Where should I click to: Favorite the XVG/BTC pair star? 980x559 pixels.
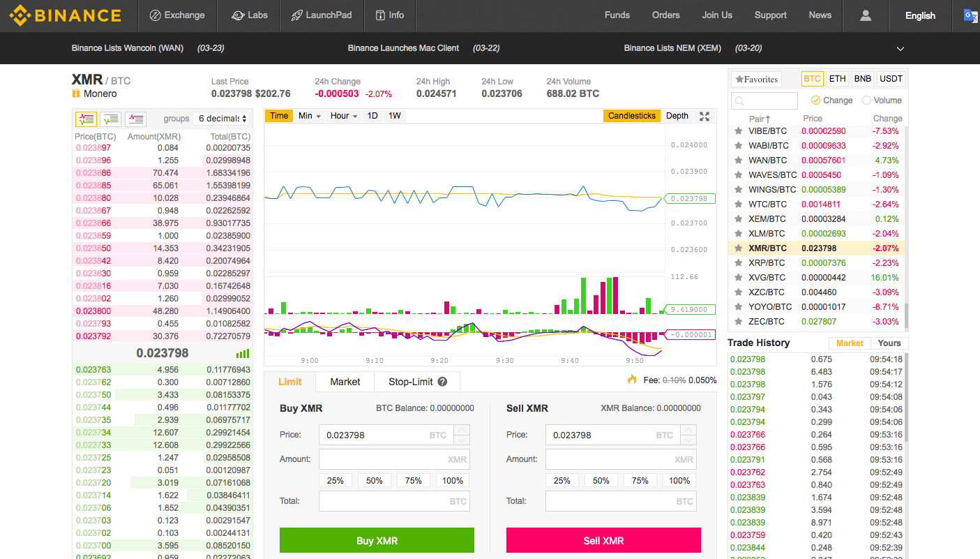(738, 278)
